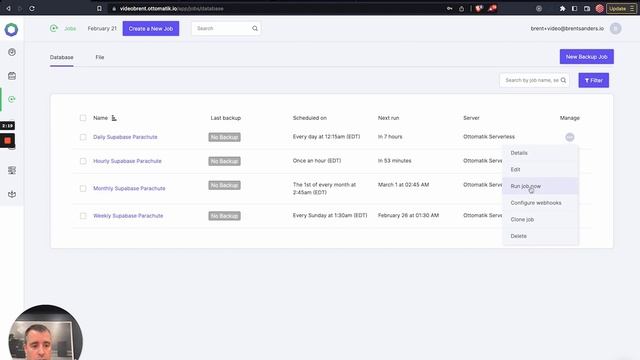Reload the page with the refresh icon
Viewport: 640px width, 360px height.
[x=32, y=8]
